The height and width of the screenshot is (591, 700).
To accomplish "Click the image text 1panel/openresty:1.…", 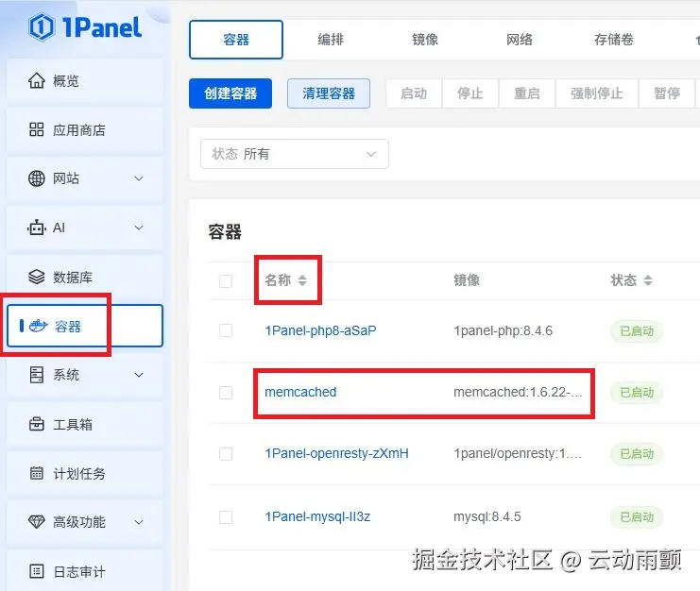I will (518, 453).
